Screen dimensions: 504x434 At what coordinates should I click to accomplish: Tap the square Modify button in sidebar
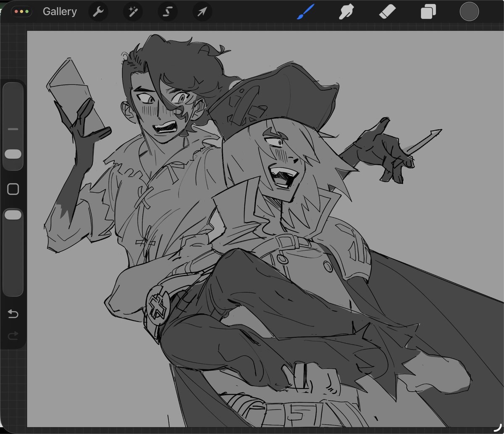[13, 189]
